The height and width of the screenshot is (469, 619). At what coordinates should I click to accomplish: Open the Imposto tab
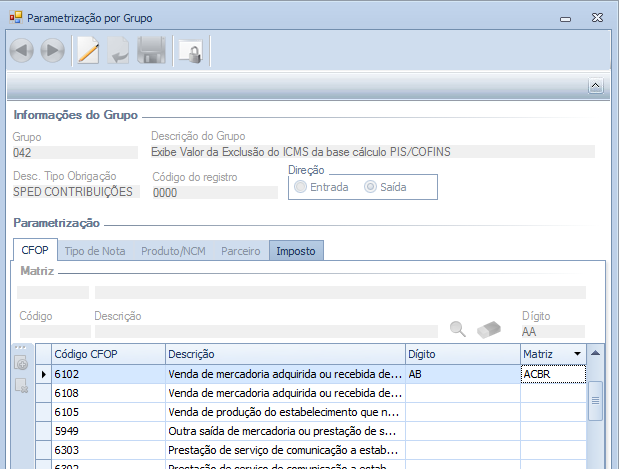[x=296, y=251]
